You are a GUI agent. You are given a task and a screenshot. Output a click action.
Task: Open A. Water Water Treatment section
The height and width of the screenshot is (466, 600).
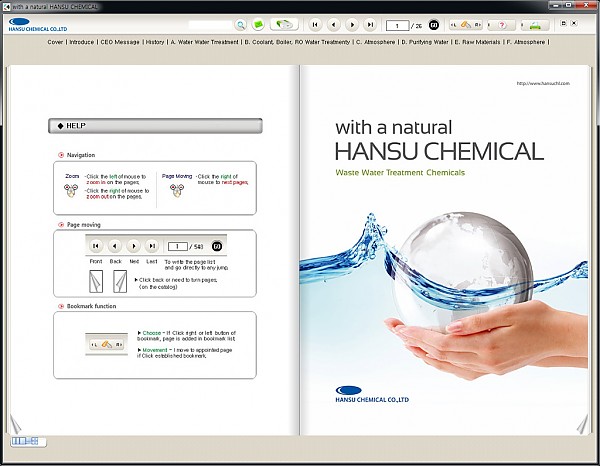[x=206, y=43]
